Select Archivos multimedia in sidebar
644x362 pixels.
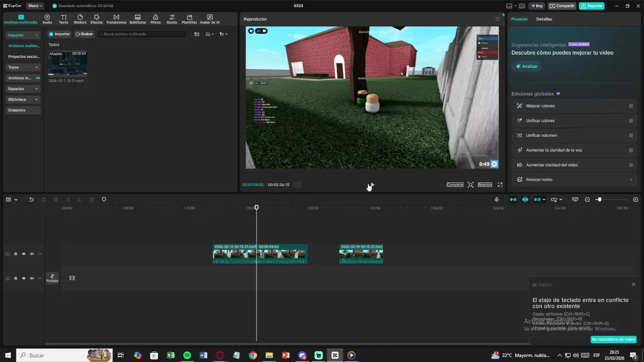click(x=24, y=46)
